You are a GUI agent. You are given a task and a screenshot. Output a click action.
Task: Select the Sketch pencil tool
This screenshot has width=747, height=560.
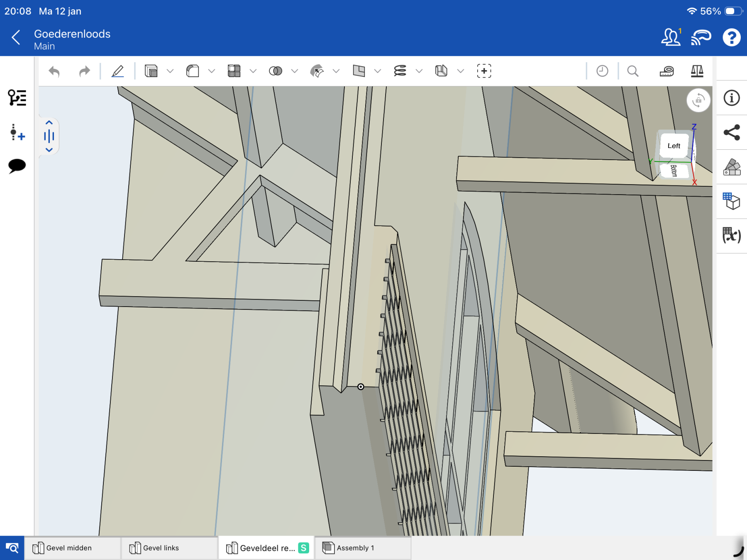point(118,71)
